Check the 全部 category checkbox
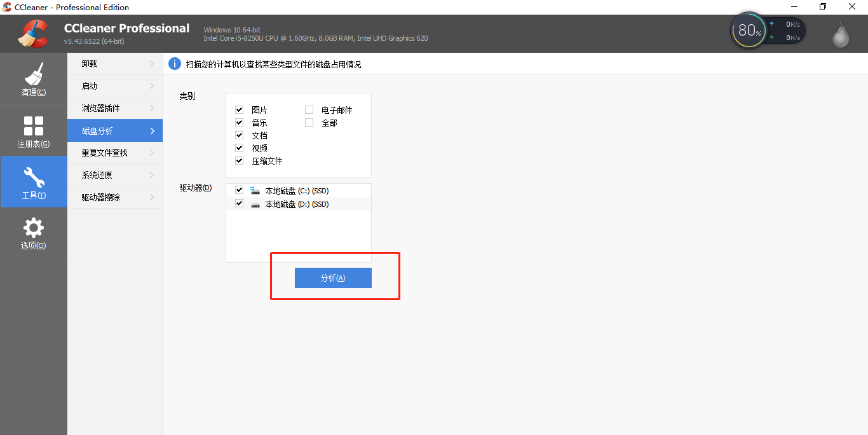Viewport: 868px width, 435px height. point(309,122)
